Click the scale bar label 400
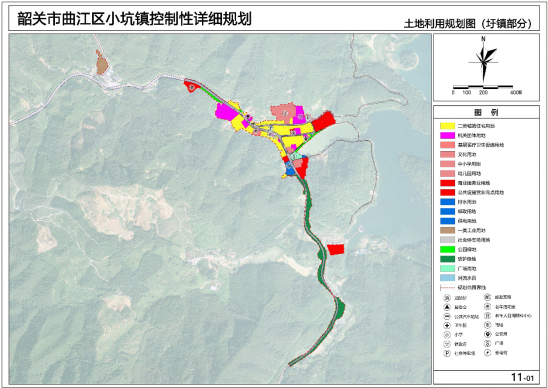Screen dimensions: 548x388 tap(515, 93)
